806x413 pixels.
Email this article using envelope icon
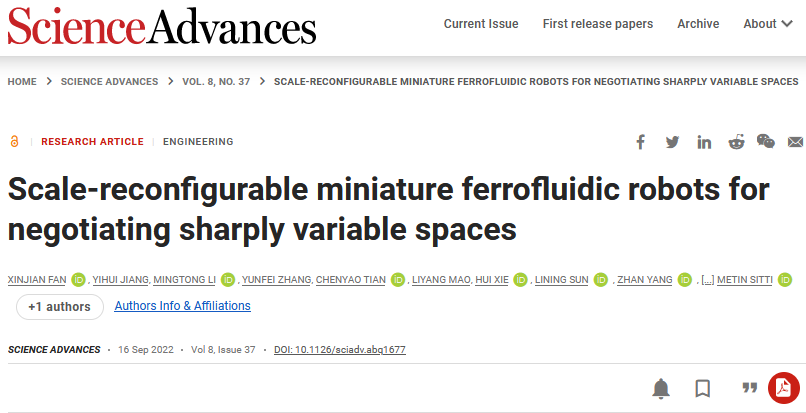coord(795,142)
